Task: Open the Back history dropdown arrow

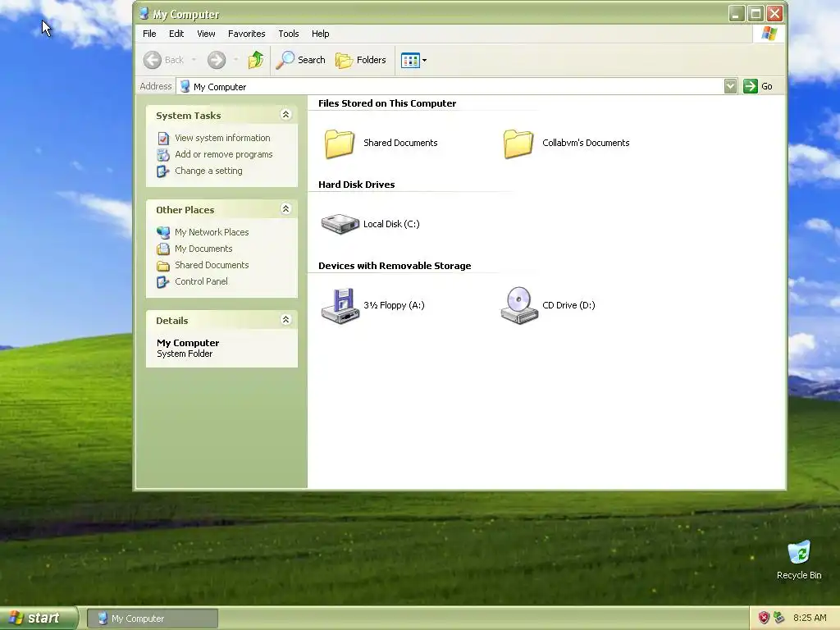Action: click(x=194, y=60)
